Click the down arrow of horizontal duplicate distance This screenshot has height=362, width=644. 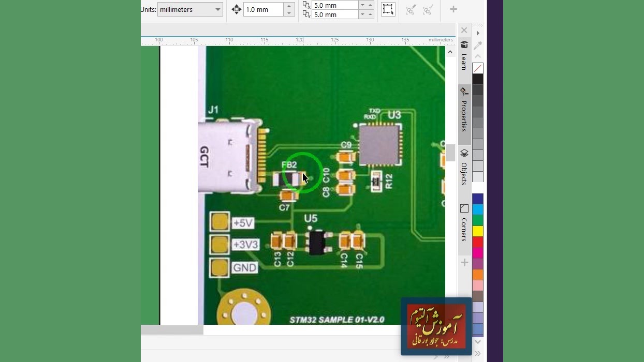coord(362,5)
